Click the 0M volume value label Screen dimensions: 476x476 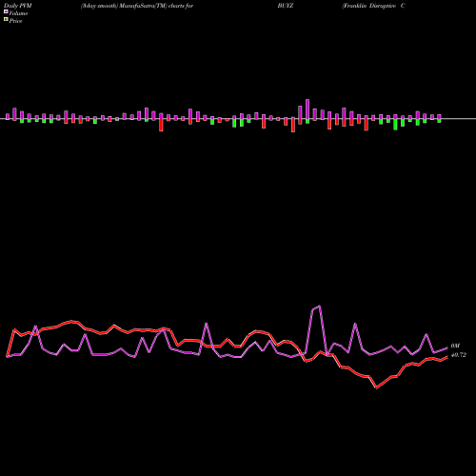pyautogui.click(x=455, y=346)
